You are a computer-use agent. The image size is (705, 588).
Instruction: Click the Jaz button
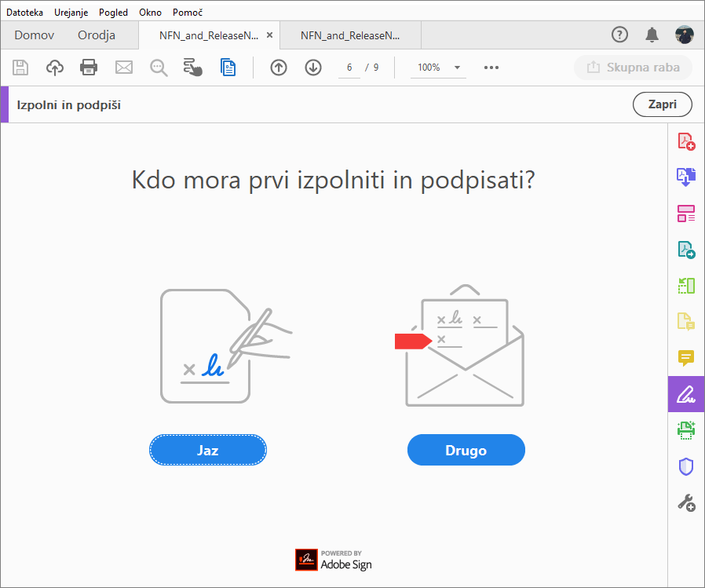point(207,450)
